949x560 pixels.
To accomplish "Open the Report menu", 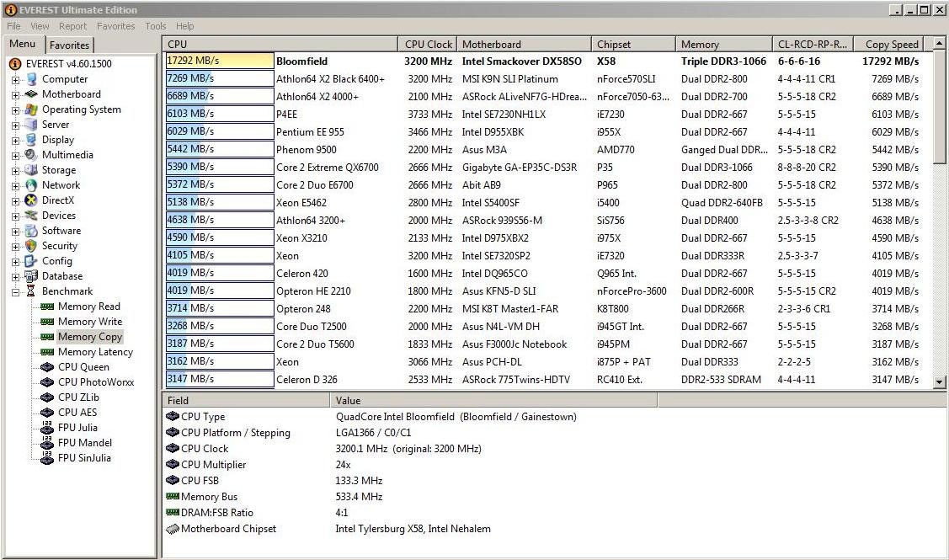I will [72, 26].
